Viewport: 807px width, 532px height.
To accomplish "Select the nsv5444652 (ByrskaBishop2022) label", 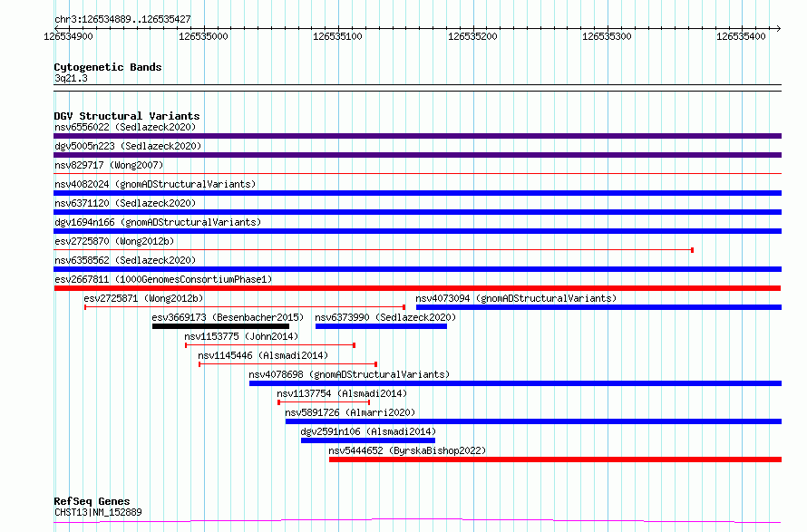I will (x=407, y=450).
